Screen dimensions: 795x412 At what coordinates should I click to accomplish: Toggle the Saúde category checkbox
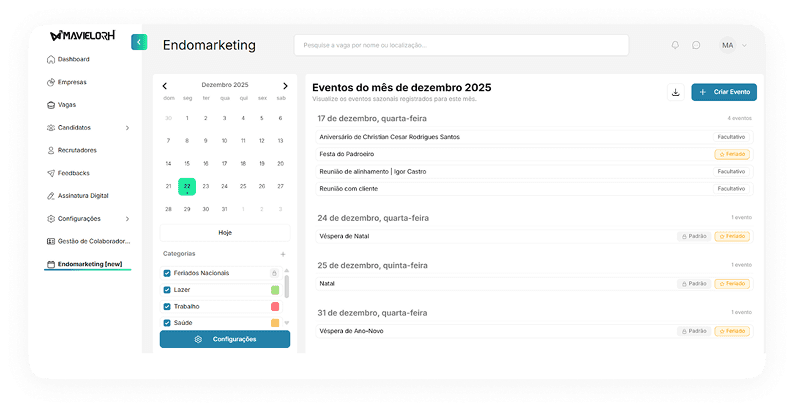[x=167, y=323]
